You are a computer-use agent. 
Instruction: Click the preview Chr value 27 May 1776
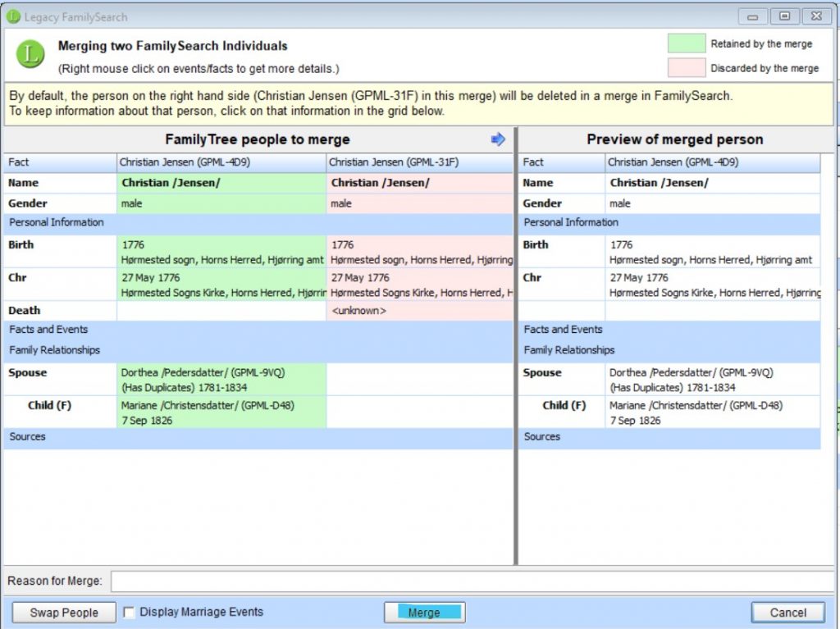pyautogui.click(x=713, y=285)
